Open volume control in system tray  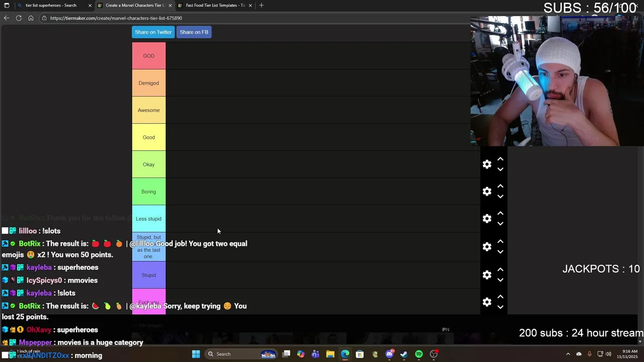point(608,354)
